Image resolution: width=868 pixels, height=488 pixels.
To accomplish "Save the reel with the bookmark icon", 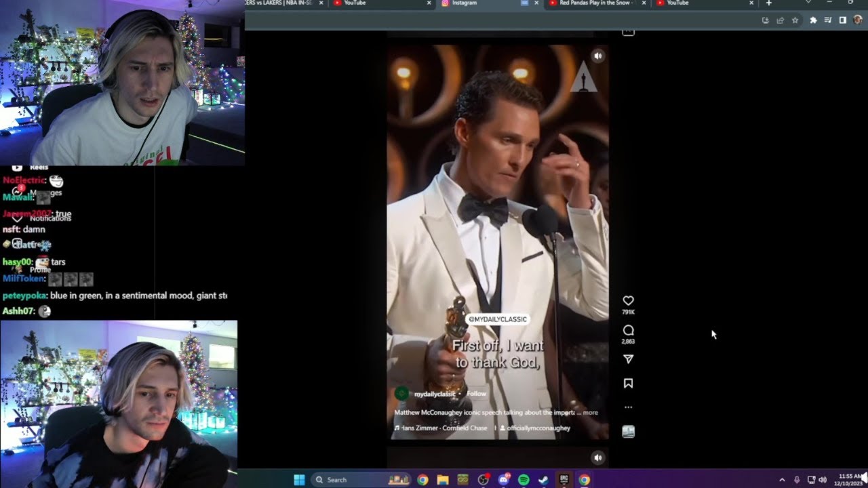I will [x=628, y=384].
